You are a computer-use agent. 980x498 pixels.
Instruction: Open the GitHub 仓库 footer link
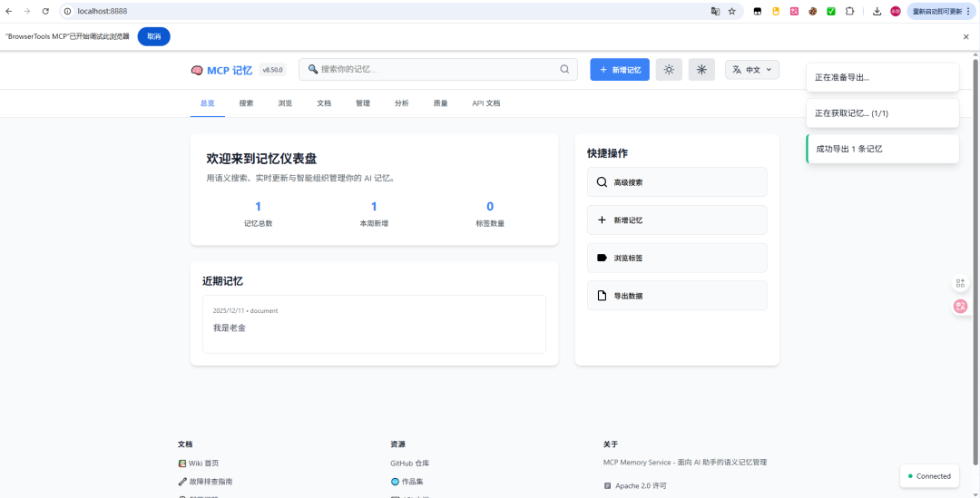coord(410,463)
